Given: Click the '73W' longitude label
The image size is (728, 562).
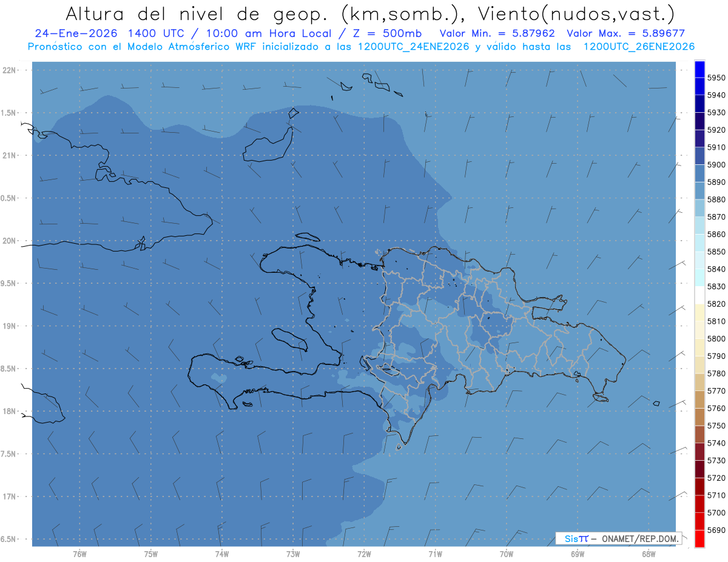Looking at the screenshot, I should (x=293, y=554).
